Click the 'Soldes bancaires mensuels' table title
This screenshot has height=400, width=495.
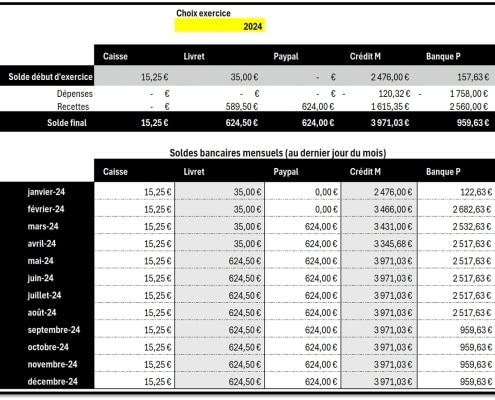[278, 153]
